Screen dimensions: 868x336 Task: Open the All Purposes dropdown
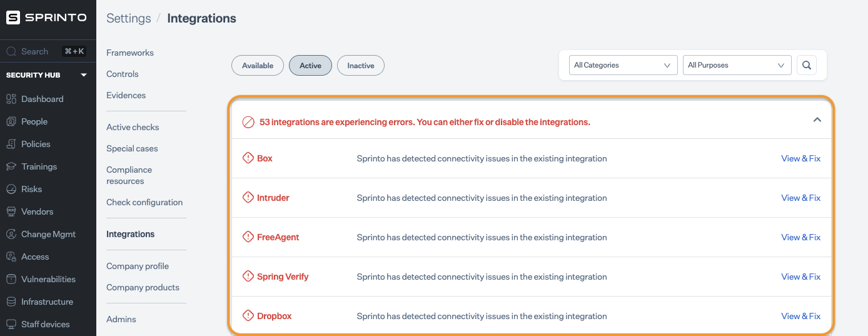737,65
